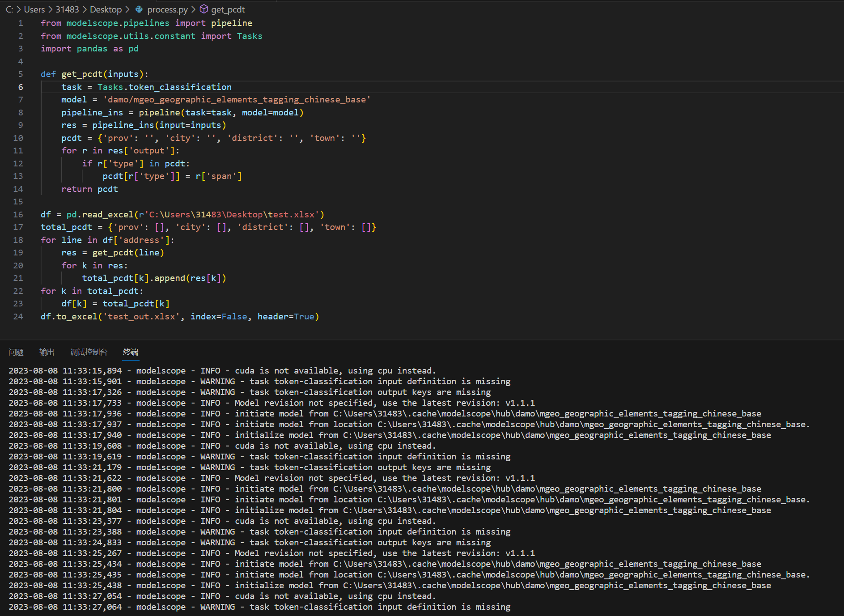Click 'from modelscope.pipelines import pipeline' line
844x616 pixels.
coord(147,23)
